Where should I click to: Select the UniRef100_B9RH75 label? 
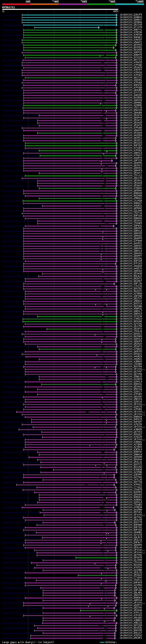[131, 55]
